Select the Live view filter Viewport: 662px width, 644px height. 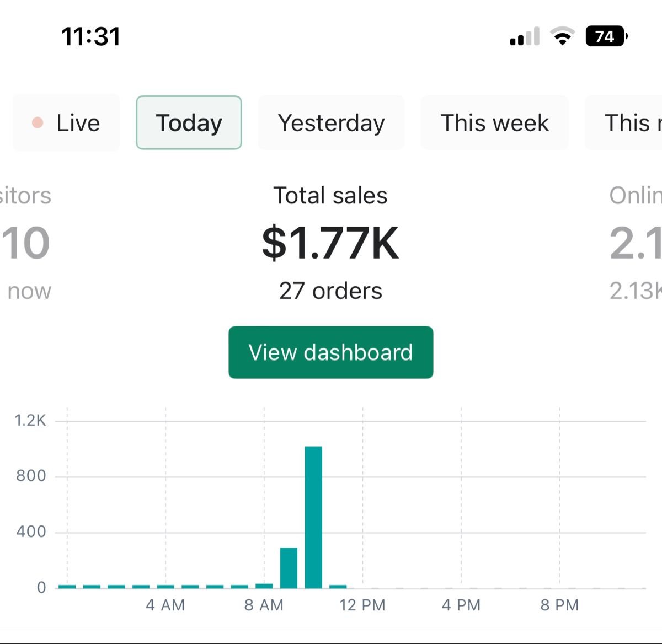click(x=66, y=122)
